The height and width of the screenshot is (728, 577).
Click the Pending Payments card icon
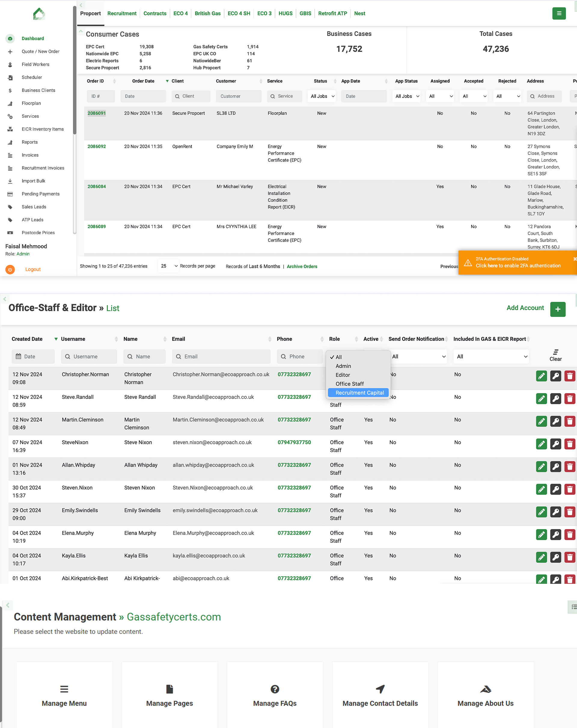[x=10, y=194]
